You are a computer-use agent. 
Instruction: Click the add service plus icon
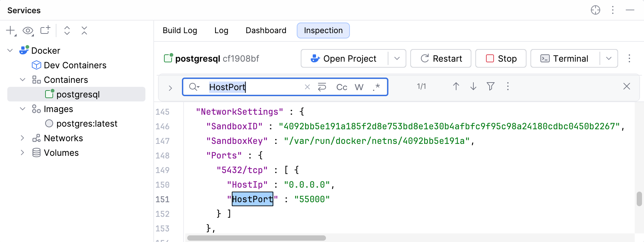pos(11,30)
